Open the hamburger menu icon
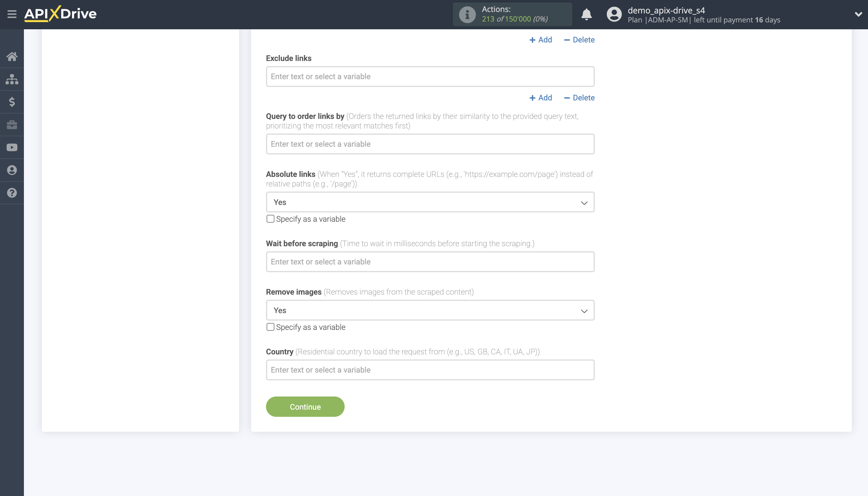 tap(12, 14)
